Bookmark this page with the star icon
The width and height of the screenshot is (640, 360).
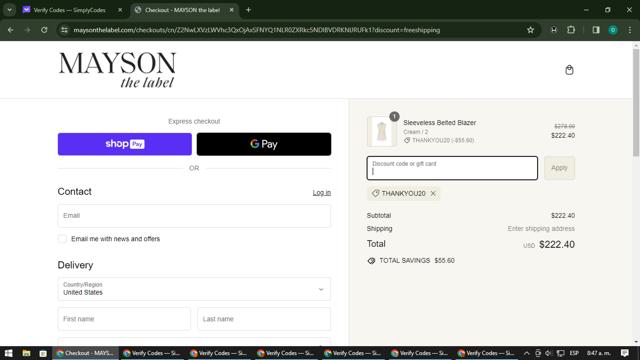pyautogui.click(x=530, y=30)
